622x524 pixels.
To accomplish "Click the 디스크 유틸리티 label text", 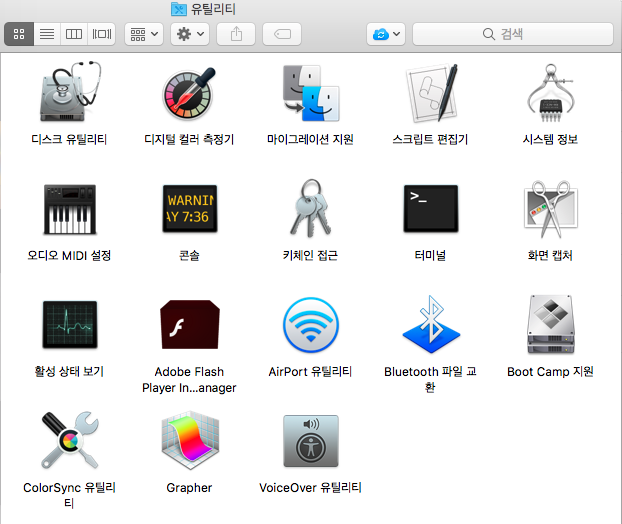I will coord(69,139).
